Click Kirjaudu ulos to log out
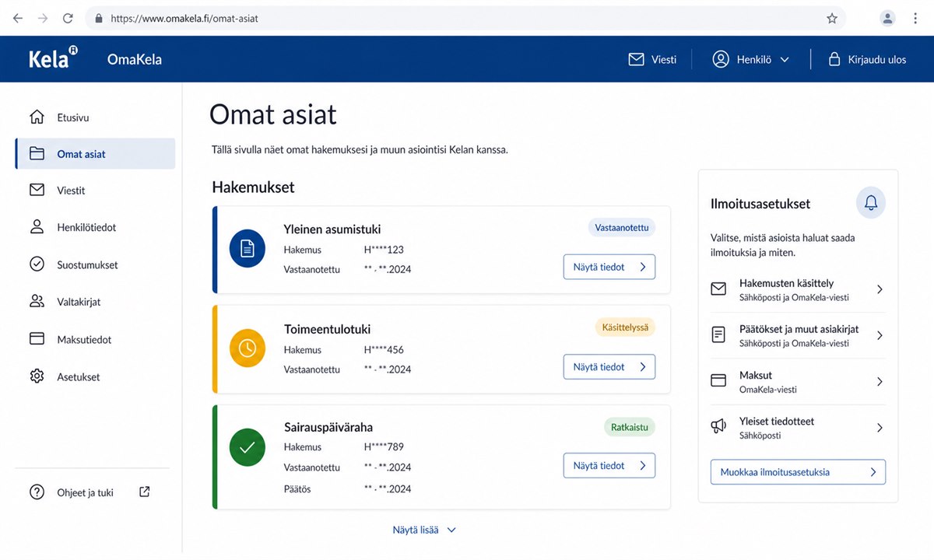934x560 pixels. [877, 59]
